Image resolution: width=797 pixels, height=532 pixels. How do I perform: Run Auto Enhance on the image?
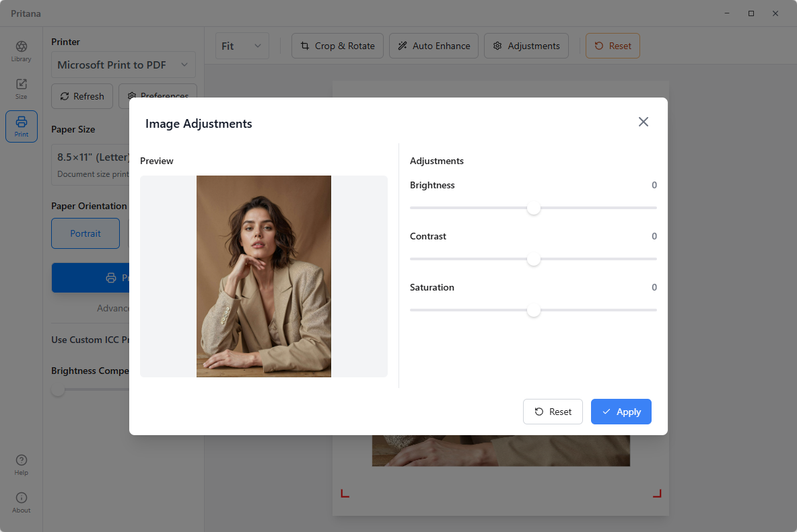434,46
